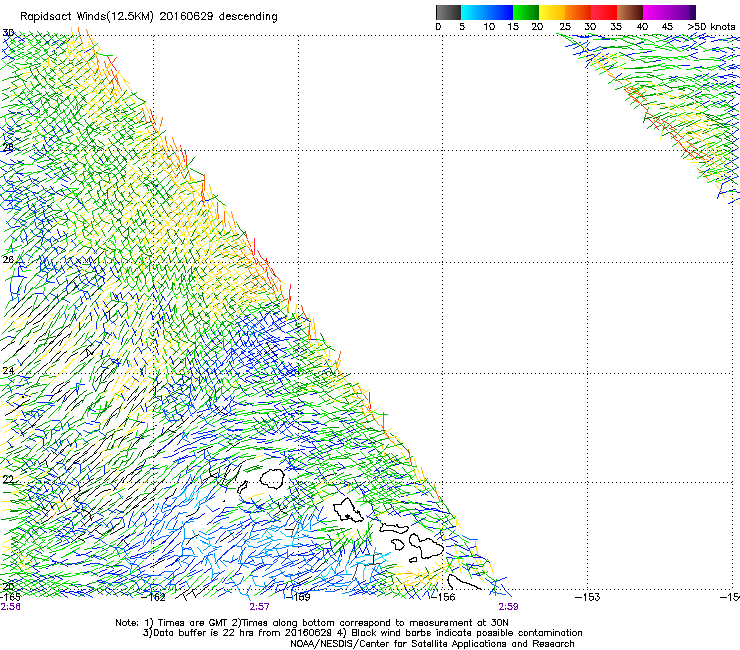Click the 28 latitude axis label
This screenshot has width=740, height=650.
tap(8, 147)
